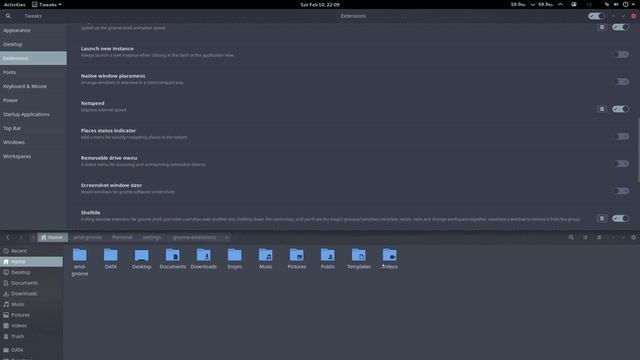Go to Keyboard & Mouse settings
640x360 pixels.
pyautogui.click(x=33, y=86)
